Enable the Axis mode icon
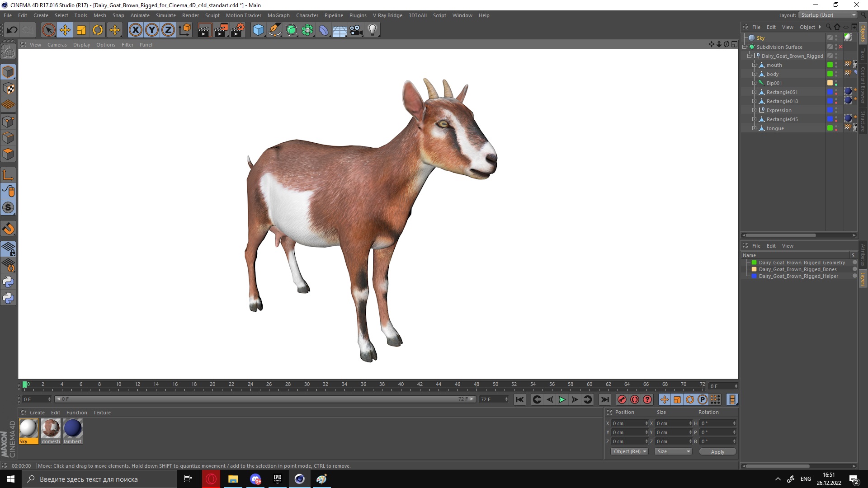The image size is (868, 488). 8,175
